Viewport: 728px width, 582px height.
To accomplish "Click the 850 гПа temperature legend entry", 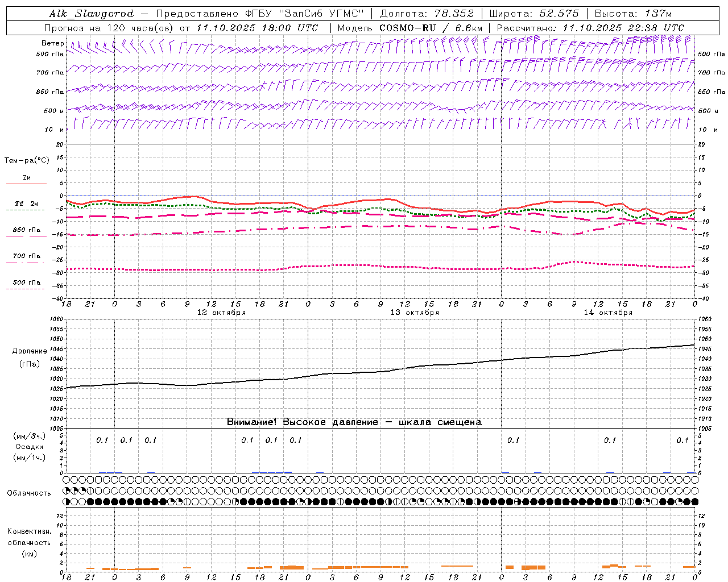I will 27,230.
